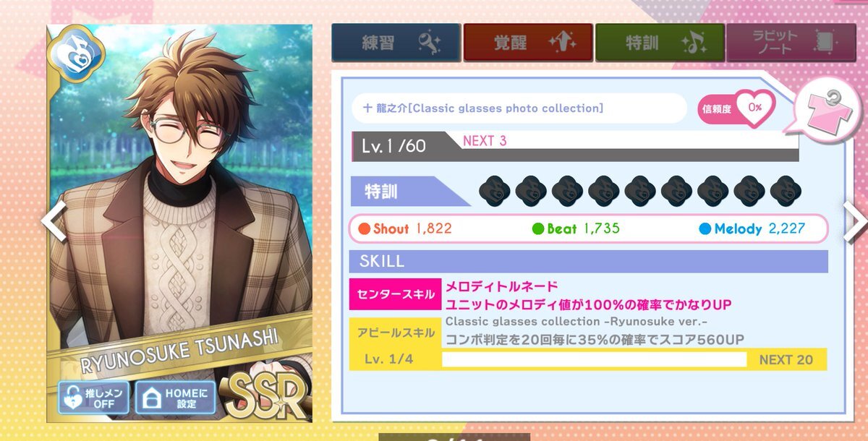Expand the 龍之介 card name plus sign
The width and height of the screenshot is (868, 441).
pyautogui.click(x=368, y=108)
